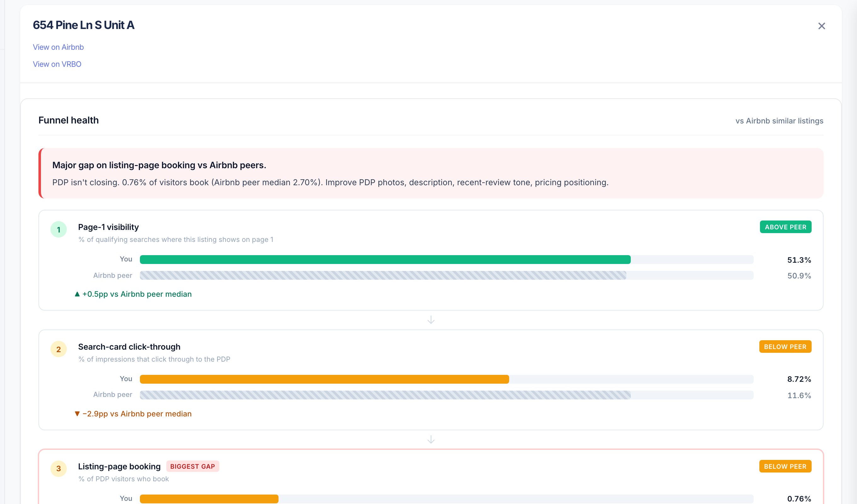The width and height of the screenshot is (857, 504).
Task: Click the 'You' label in Listing-page booking
Action: (126, 499)
